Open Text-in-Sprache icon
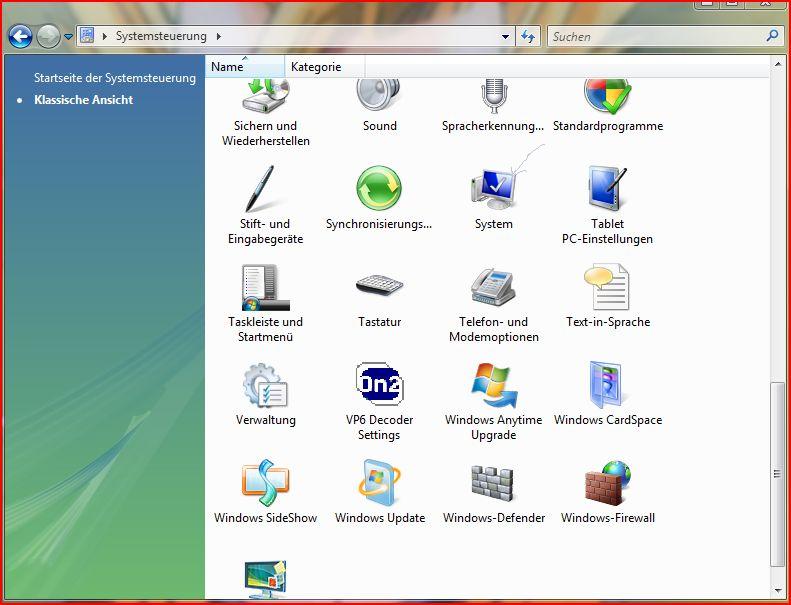 607,287
